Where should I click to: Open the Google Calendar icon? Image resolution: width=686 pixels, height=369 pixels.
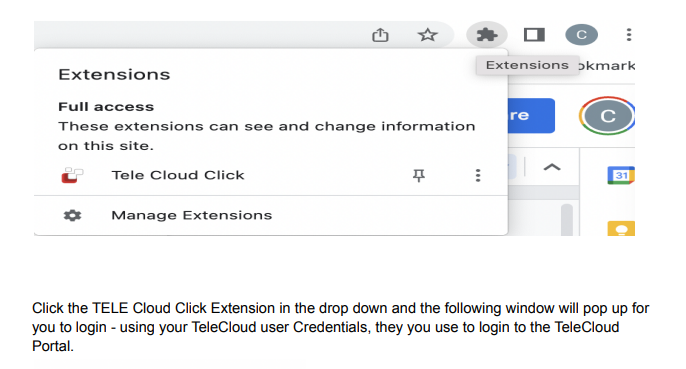pyautogui.click(x=621, y=176)
